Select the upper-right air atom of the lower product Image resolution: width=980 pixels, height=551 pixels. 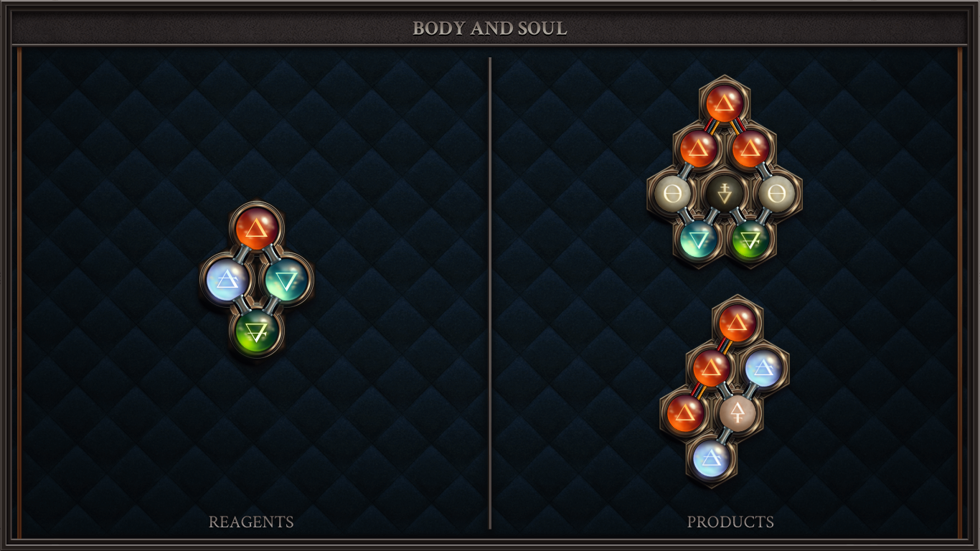(763, 368)
